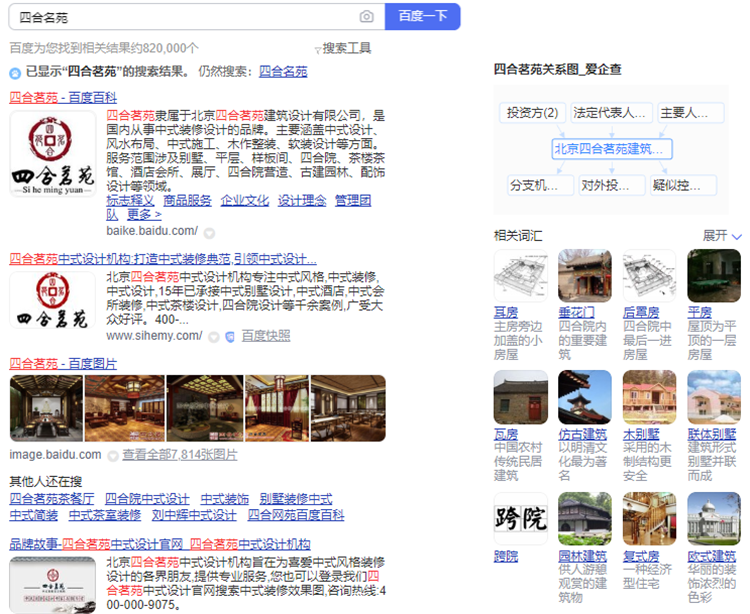
Task: Click 瓦房 house thumbnail
Action: pyautogui.click(x=520, y=397)
